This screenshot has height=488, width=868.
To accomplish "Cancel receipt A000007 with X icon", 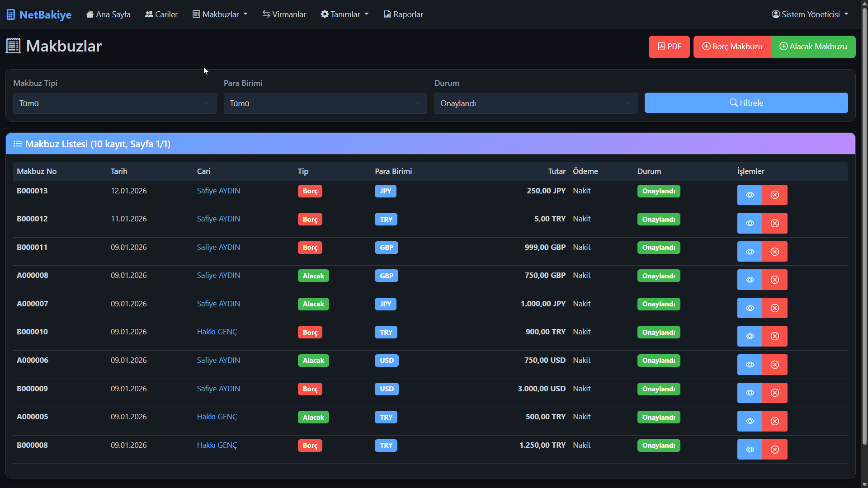I will (x=774, y=308).
